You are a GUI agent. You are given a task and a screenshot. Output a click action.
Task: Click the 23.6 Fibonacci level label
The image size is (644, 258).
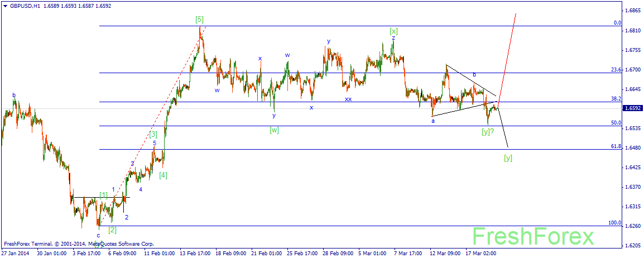point(616,70)
